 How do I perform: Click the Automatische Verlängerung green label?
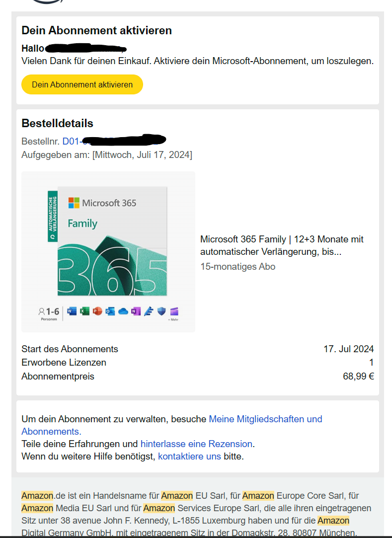(53, 217)
